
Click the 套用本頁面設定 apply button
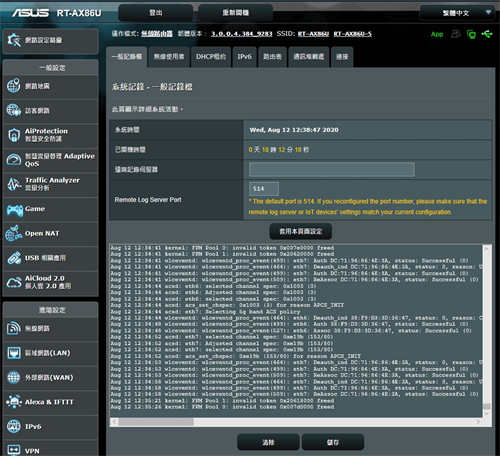(x=301, y=231)
